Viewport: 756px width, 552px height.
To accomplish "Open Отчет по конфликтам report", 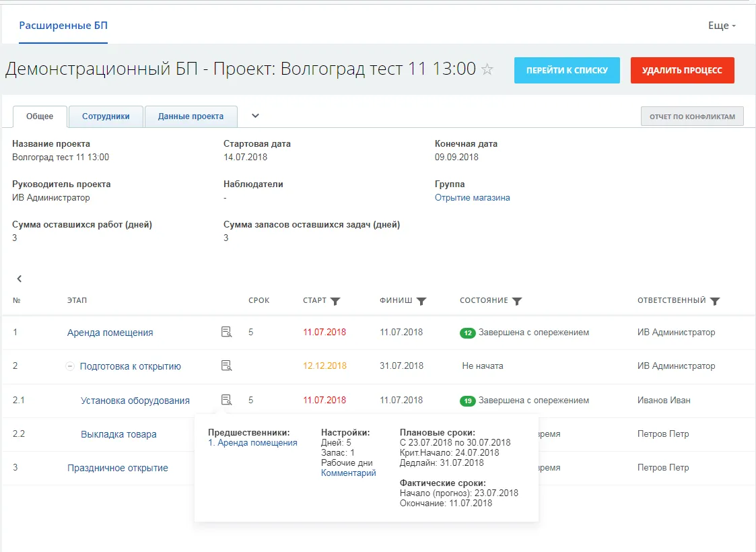I will click(692, 116).
